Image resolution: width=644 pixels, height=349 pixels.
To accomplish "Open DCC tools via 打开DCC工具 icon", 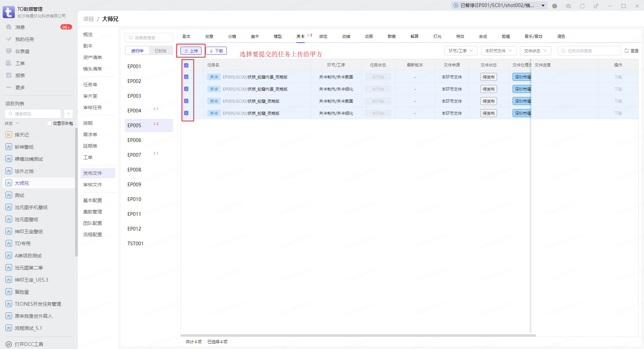I will pyautogui.click(x=9, y=344).
